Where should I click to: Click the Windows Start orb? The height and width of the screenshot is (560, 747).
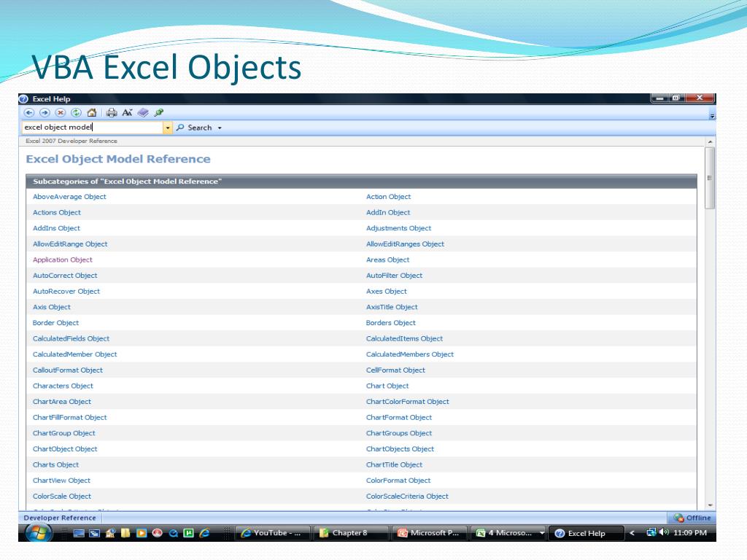[x=38, y=532]
